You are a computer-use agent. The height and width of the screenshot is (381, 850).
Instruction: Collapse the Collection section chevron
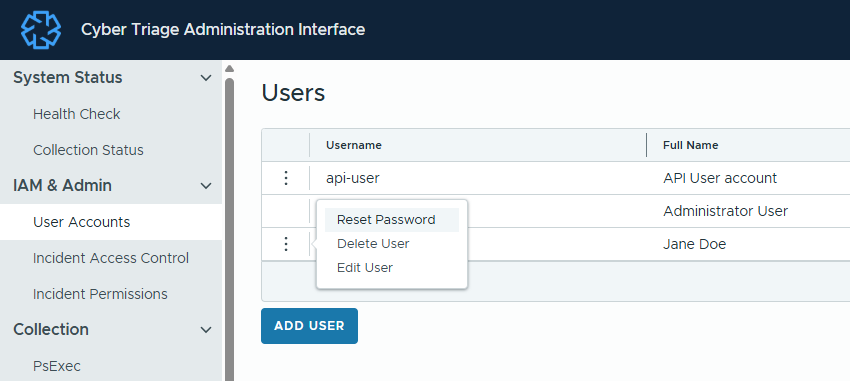pos(206,330)
